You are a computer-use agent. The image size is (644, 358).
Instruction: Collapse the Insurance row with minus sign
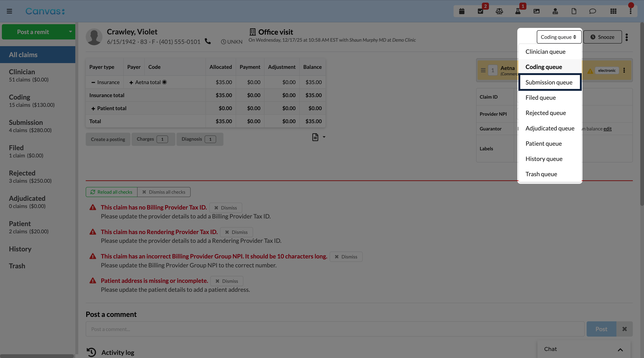click(93, 82)
